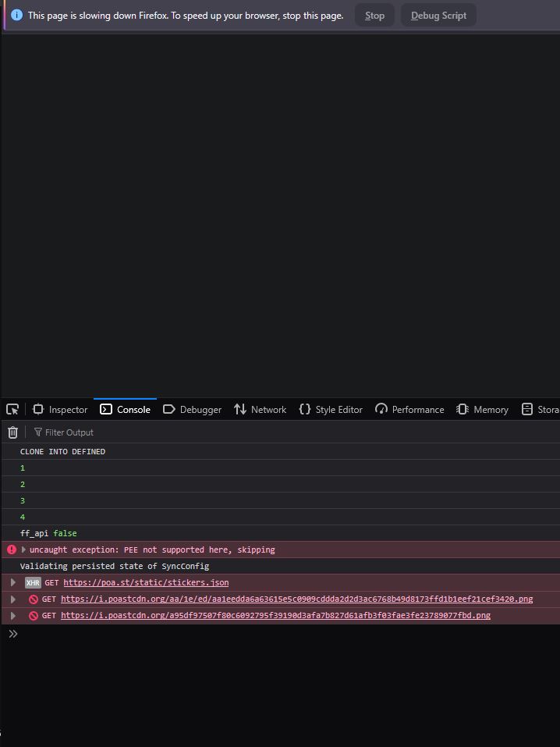Click the log output '3'
Screen dimensions: 560x747
point(23,500)
